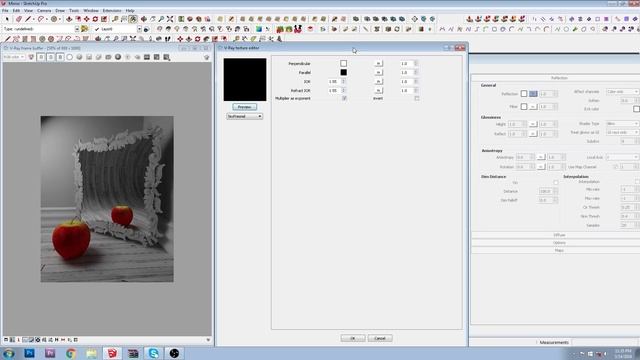Open Premiere Pro from the Windows taskbar
The width and height of the screenshot is (640, 360).
coord(50,353)
